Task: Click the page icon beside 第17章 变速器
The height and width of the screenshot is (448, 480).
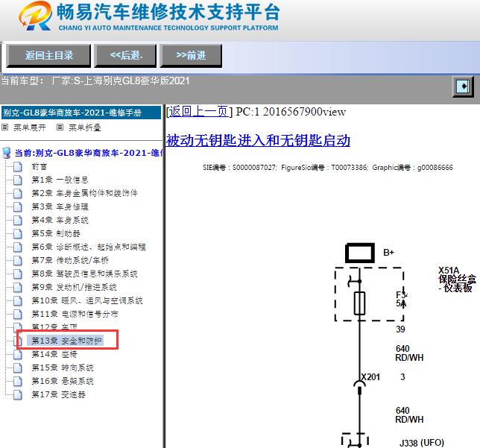Action: pos(18,394)
